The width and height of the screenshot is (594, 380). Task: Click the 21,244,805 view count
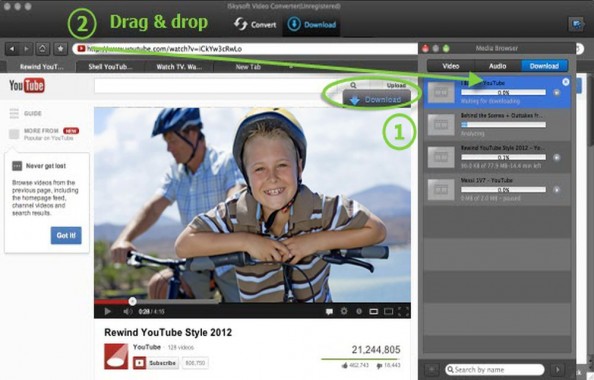pos(376,350)
